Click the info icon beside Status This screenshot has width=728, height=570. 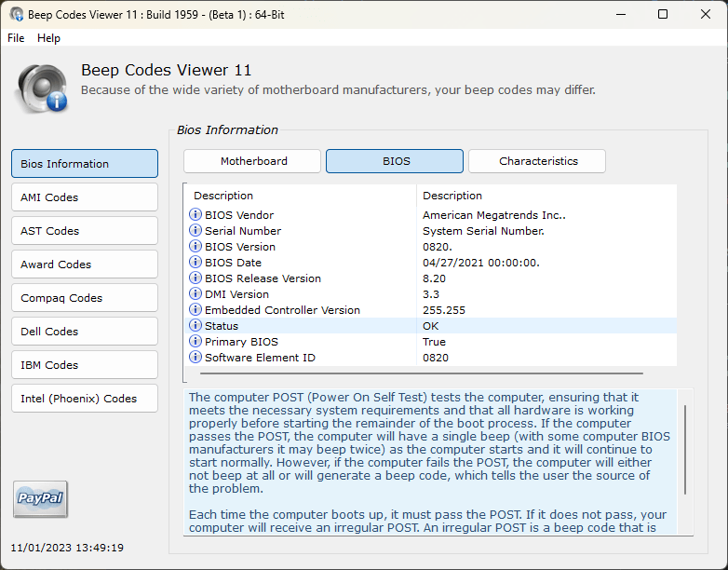coord(195,325)
